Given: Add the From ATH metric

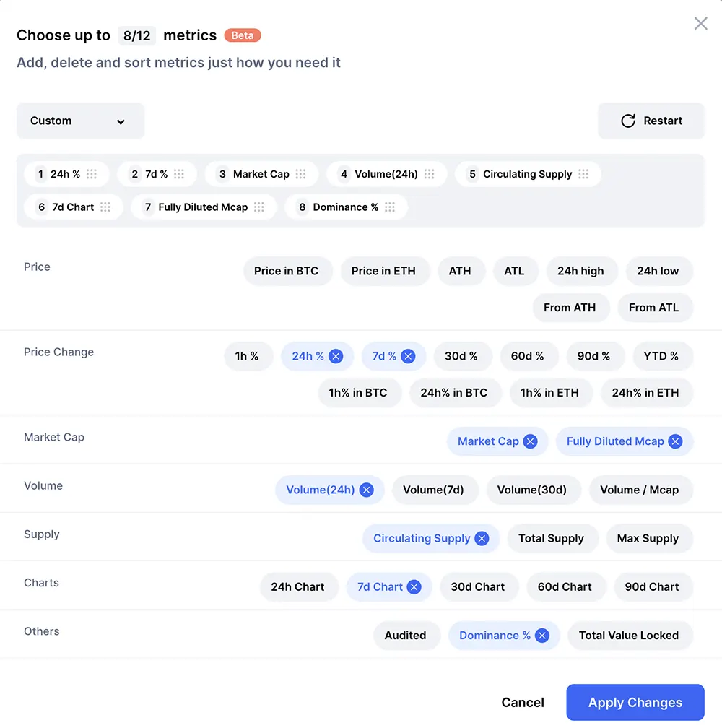Looking at the screenshot, I should pyautogui.click(x=570, y=308).
